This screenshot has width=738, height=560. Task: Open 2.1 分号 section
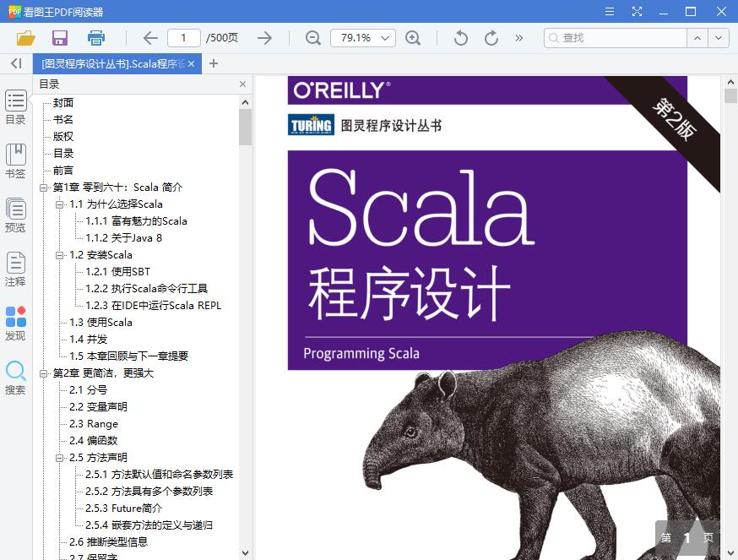pyautogui.click(x=89, y=390)
